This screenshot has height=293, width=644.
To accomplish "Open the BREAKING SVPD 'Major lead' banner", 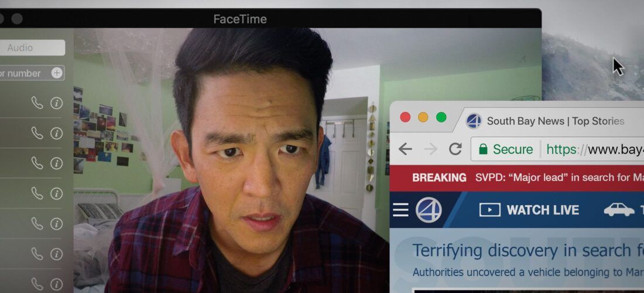I will tap(517, 178).
